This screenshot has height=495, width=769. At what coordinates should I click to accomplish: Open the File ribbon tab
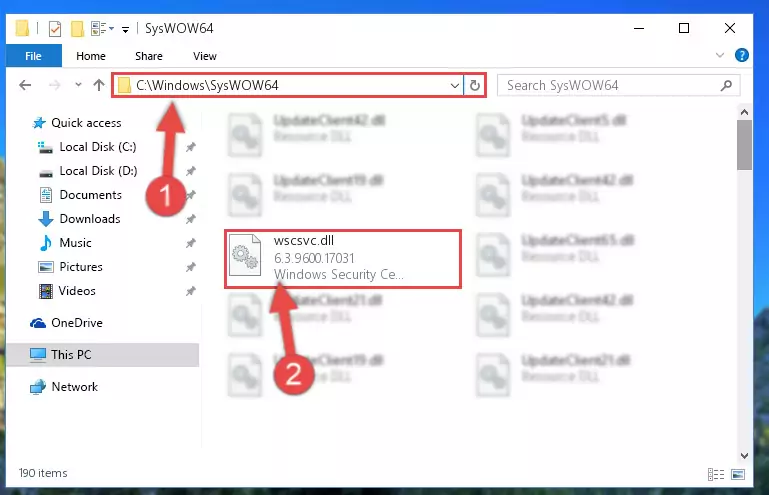click(33, 56)
